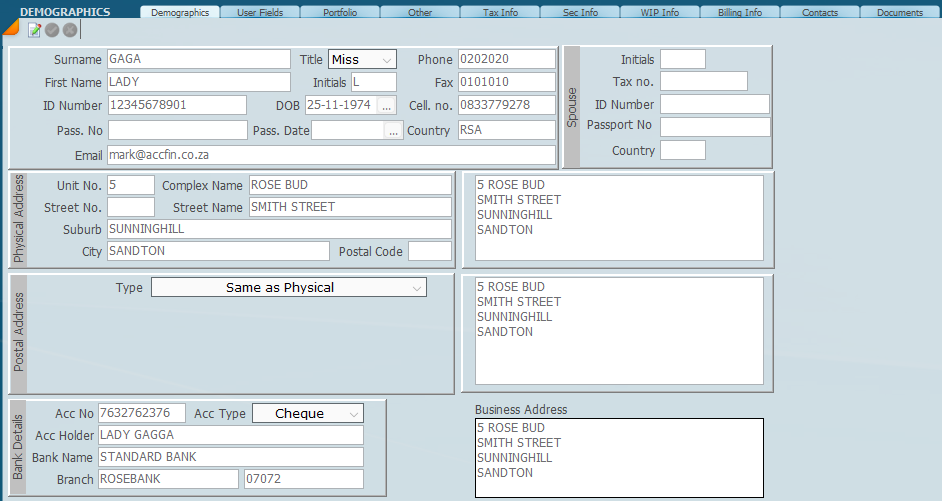Open the DOB date picker ellipsis button
The image size is (942, 501).
pos(387,105)
